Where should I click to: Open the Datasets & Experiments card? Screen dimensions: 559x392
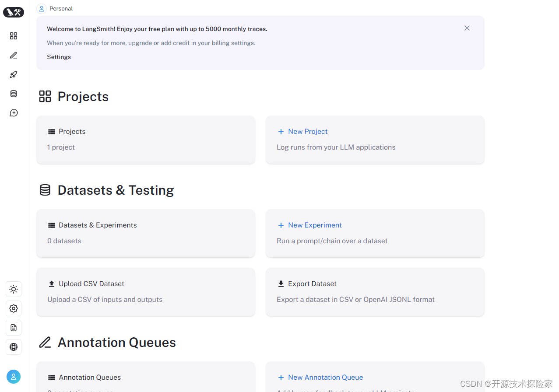coord(145,233)
